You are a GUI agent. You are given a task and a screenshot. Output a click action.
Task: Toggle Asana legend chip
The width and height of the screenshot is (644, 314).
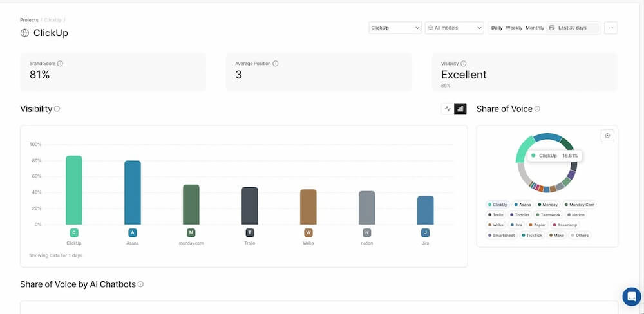point(522,205)
